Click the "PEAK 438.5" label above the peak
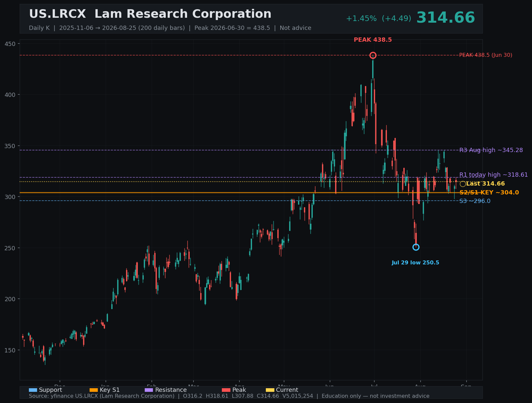Screen dimensions: 532x403 point(373,40)
